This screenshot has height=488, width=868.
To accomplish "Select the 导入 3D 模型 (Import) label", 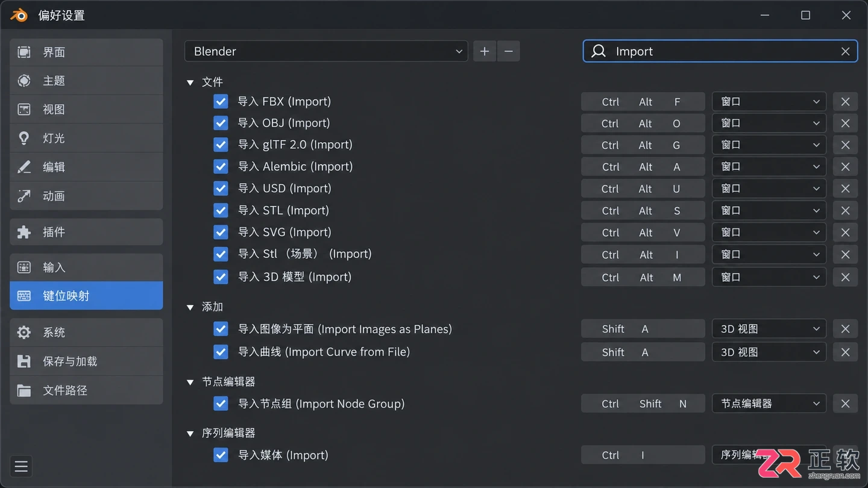I will point(295,277).
